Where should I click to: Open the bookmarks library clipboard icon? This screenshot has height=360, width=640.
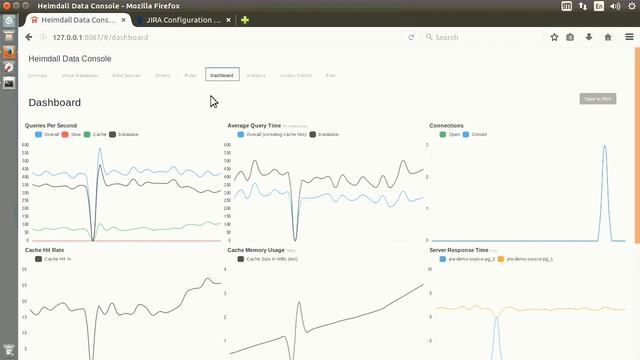570,37
